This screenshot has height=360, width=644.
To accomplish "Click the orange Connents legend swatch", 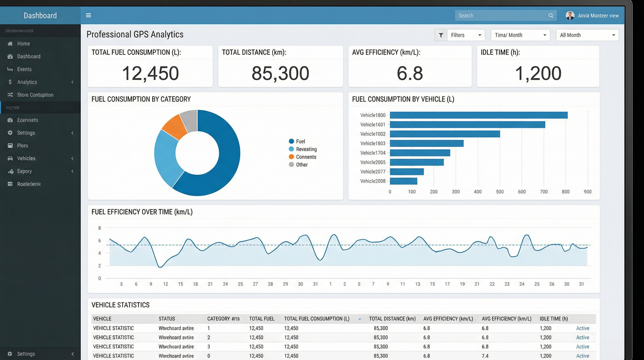I will (291, 157).
